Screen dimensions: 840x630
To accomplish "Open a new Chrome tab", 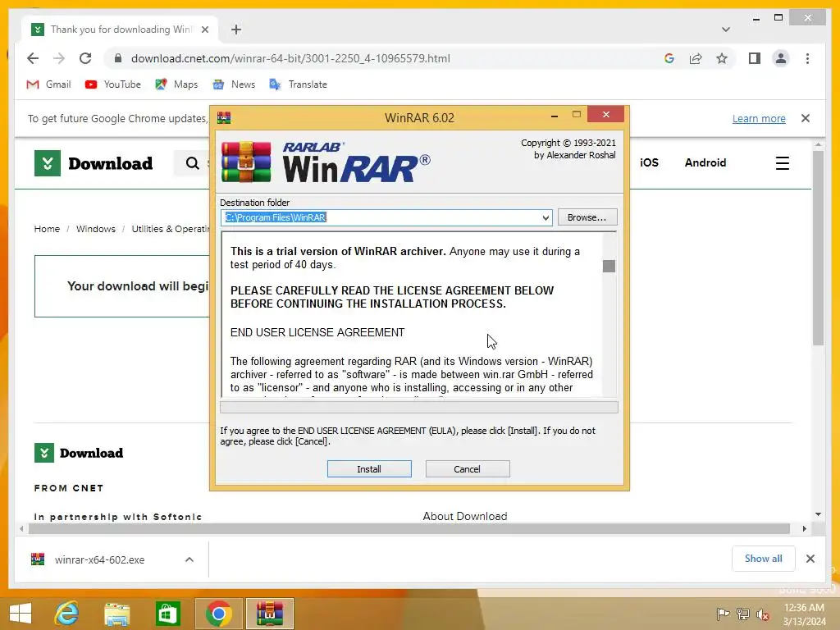I will click(x=236, y=30).
